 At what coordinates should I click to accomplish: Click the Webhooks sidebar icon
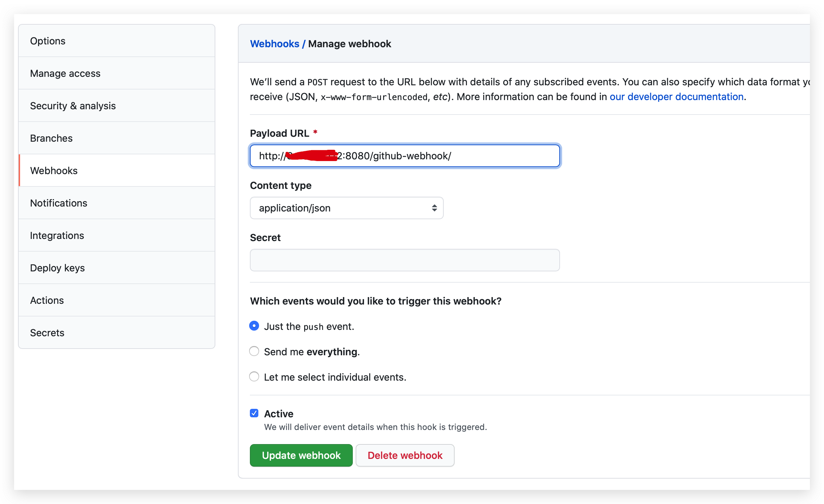(x=54, y=170)
